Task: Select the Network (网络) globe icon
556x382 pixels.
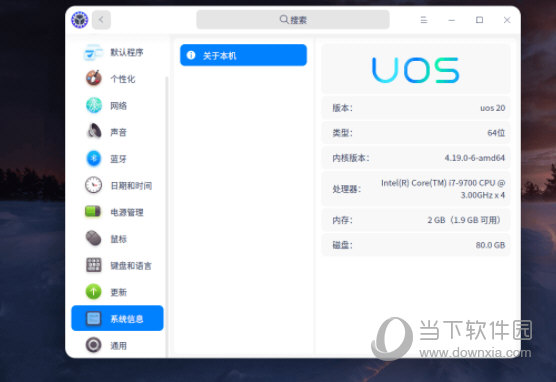Action: pyautogui.click(x=94, y=105)
